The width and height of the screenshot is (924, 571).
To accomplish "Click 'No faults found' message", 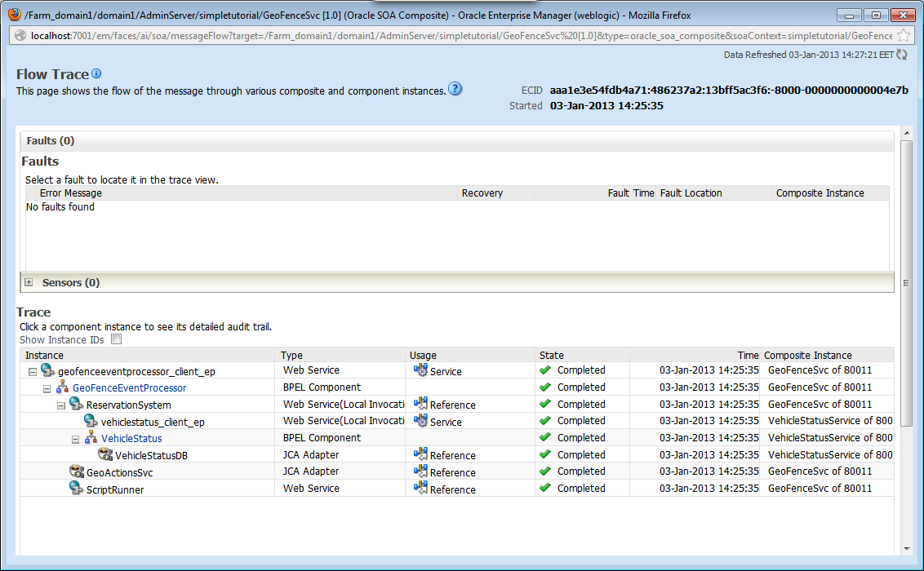I will pyautogui.click(x=60, y=206).
